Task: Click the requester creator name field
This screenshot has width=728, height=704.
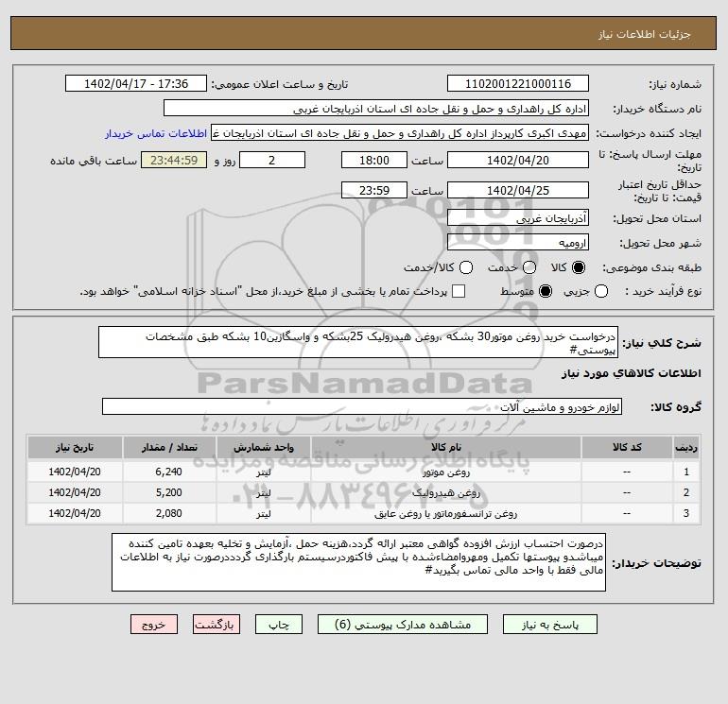Action: (x=400, y=133)
